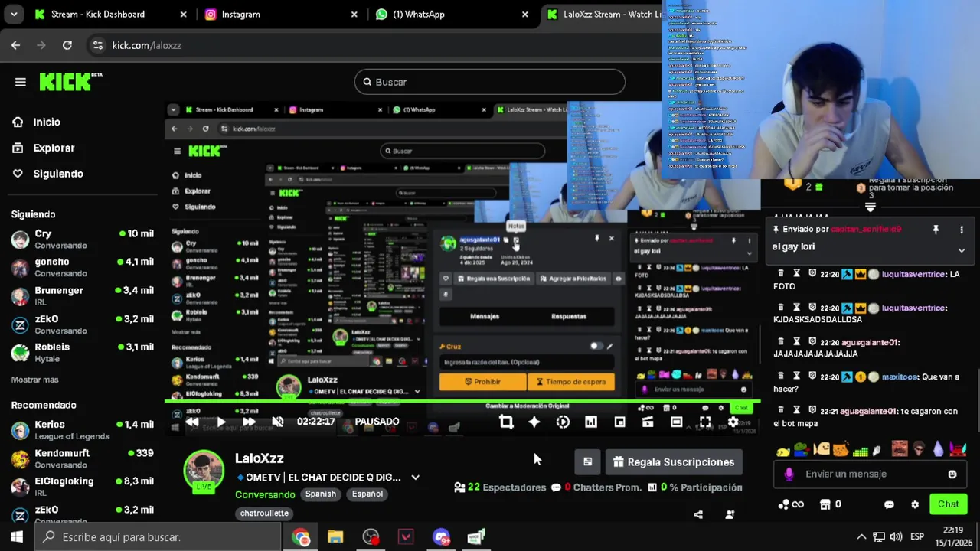Expand the pinned message "el gay lori" chevron
The image size is (980, 551).
click(x=962, y=249)
